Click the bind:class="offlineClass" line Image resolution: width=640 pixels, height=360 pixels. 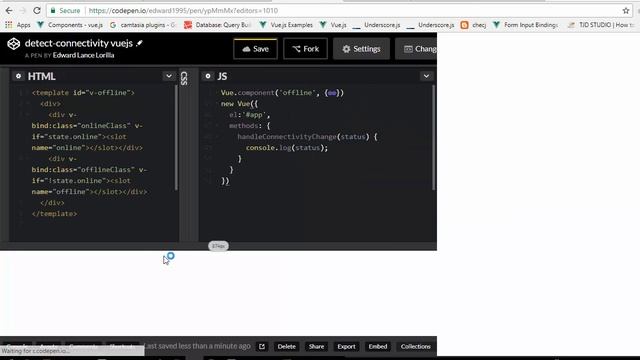[89, 169]
